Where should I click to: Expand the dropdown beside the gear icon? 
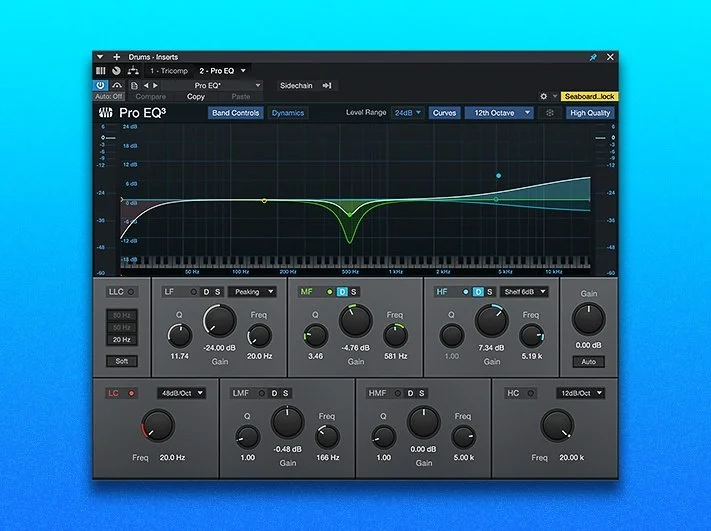click(555, 97)
